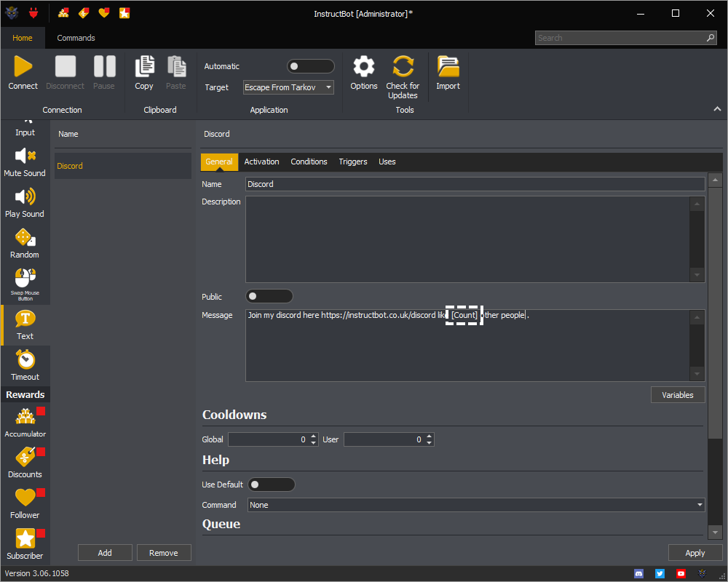Open the Uses tab
728x582 pixels.
click(x=387, y=162)
